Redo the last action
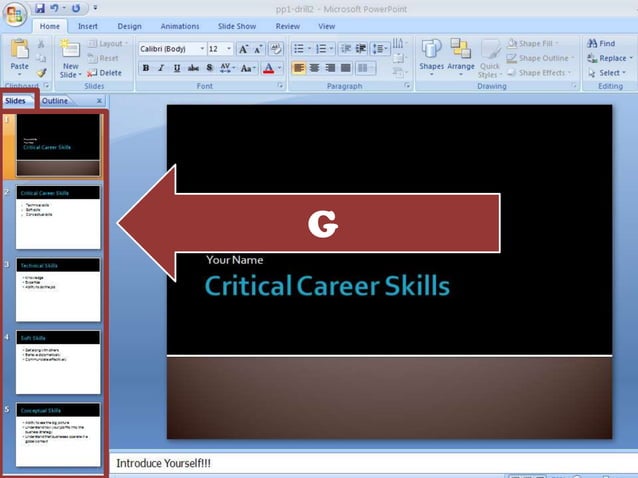638x478 pixels. coord(76,8)
